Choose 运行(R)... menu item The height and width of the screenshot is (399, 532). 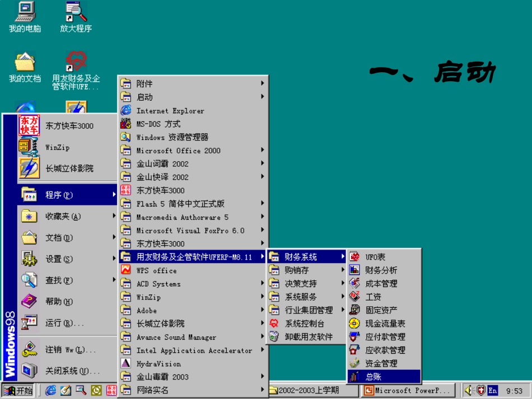pos(67,323)
